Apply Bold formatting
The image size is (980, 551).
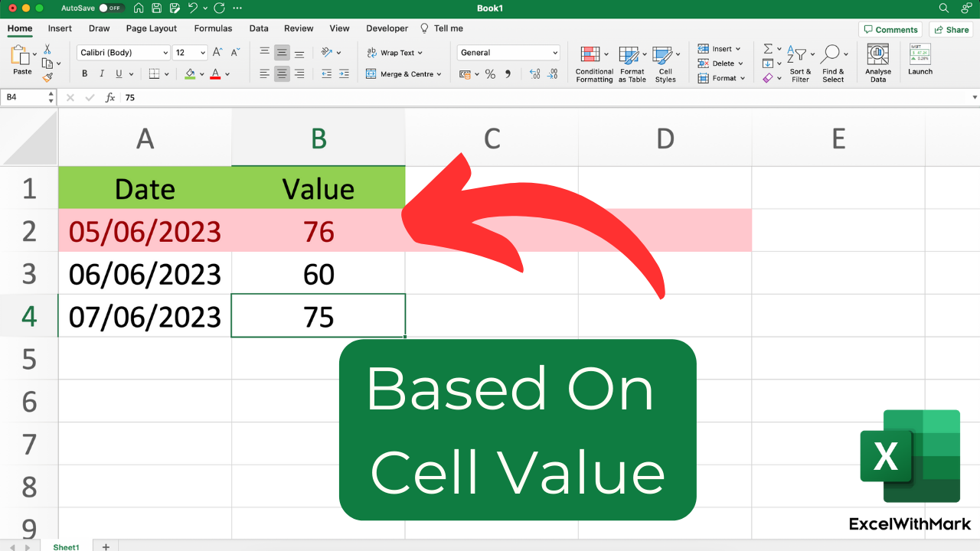click(x=84, y=73)
